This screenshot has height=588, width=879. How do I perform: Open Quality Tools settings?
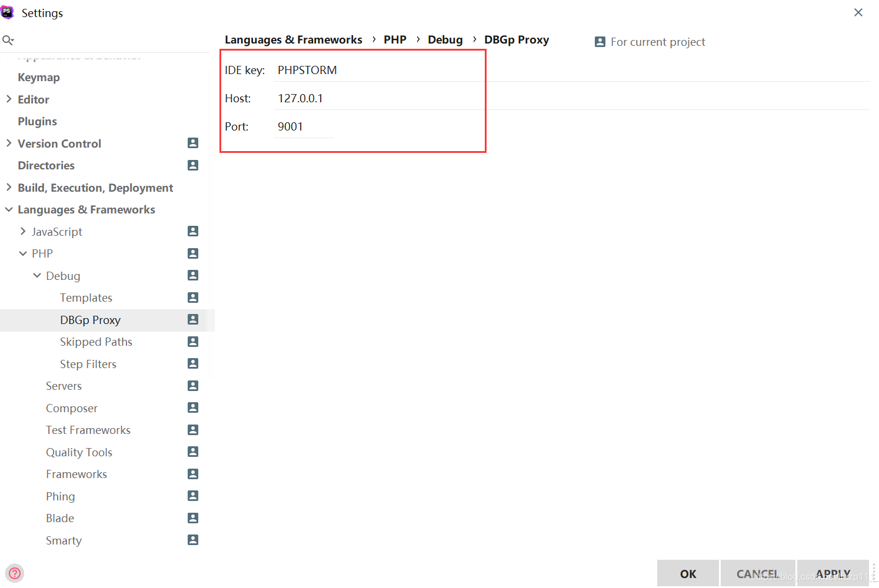tap(79, 452)
